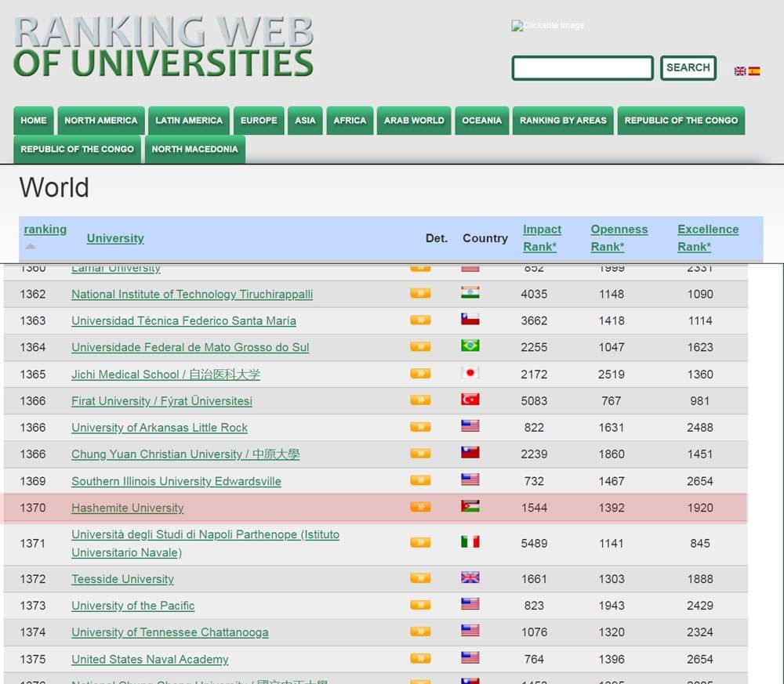This screenshot has height=684, width=784.
Task: Click details icon for United States Naval Academy
Action: 420,658
